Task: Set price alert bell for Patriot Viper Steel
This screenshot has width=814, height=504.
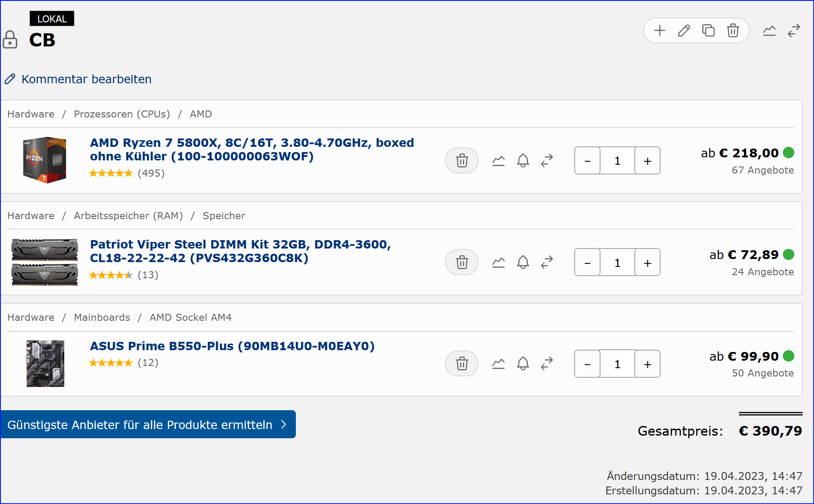Action: [x=523, y=263]
